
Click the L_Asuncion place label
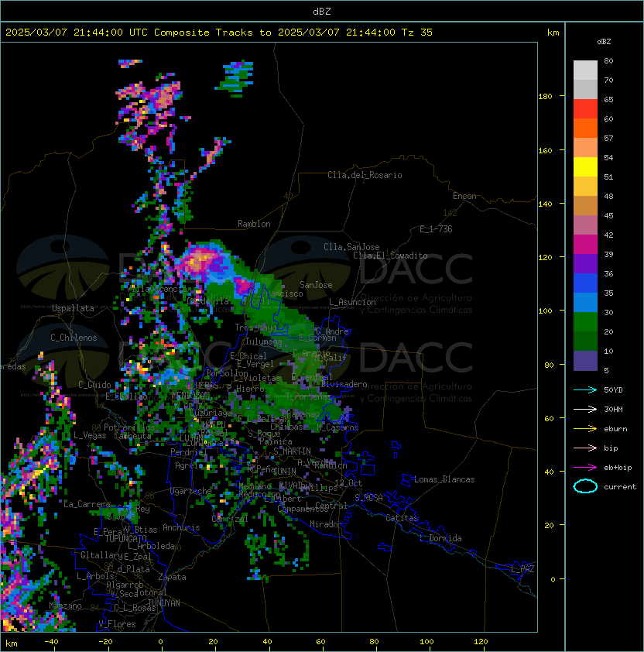tap(352, 302)
